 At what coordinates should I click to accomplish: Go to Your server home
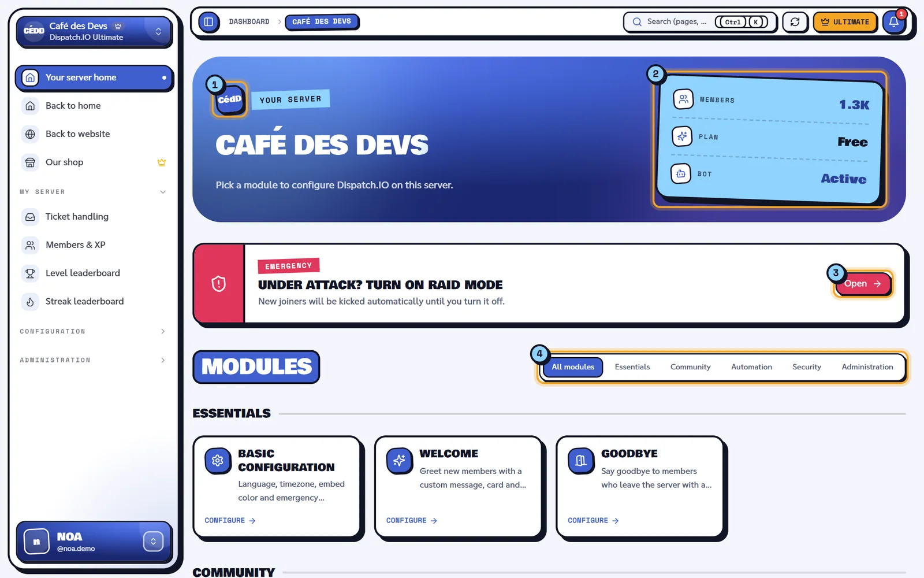(94, 77)
